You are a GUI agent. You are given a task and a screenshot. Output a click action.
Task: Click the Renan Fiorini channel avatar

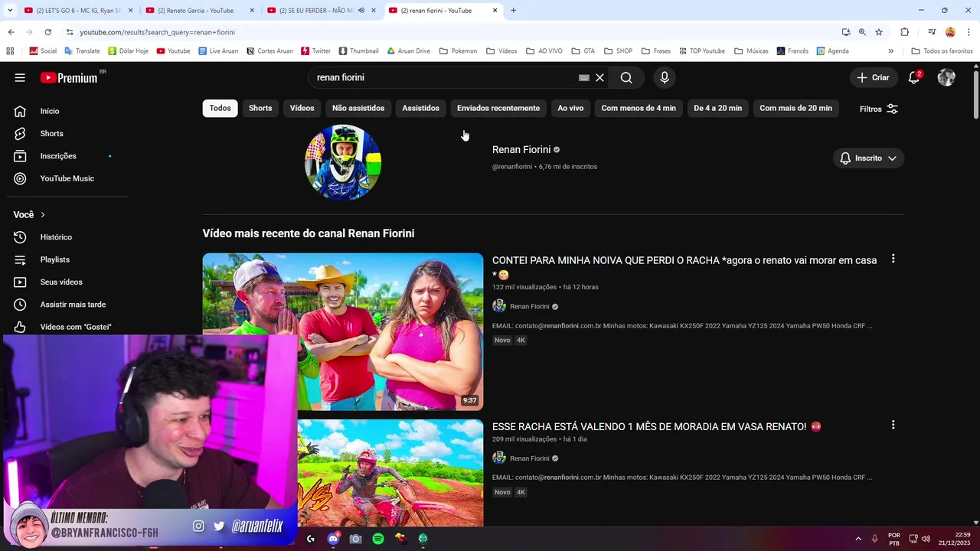click(343, 162)
